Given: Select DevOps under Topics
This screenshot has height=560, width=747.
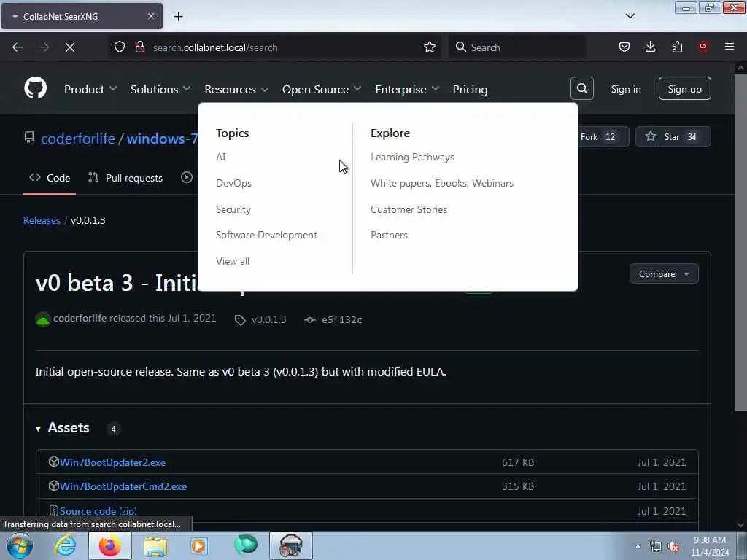Looking at the screenshot, I should tap(233, 183).
